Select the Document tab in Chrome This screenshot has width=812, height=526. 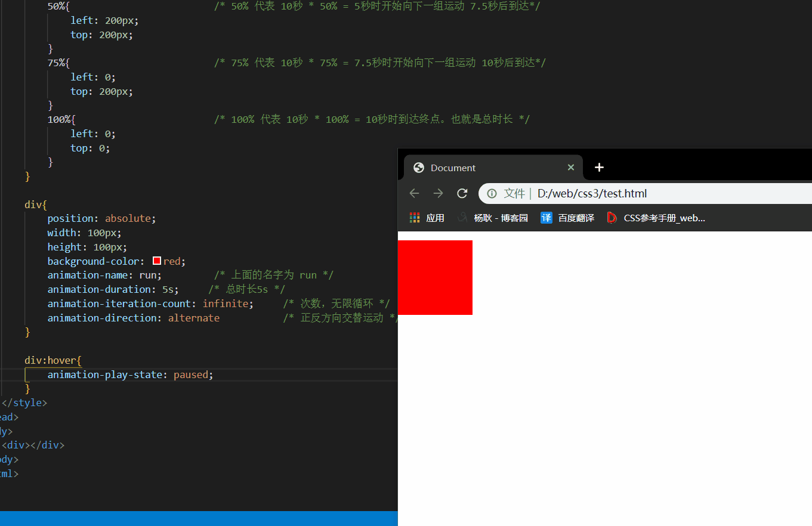click(493, 168)
